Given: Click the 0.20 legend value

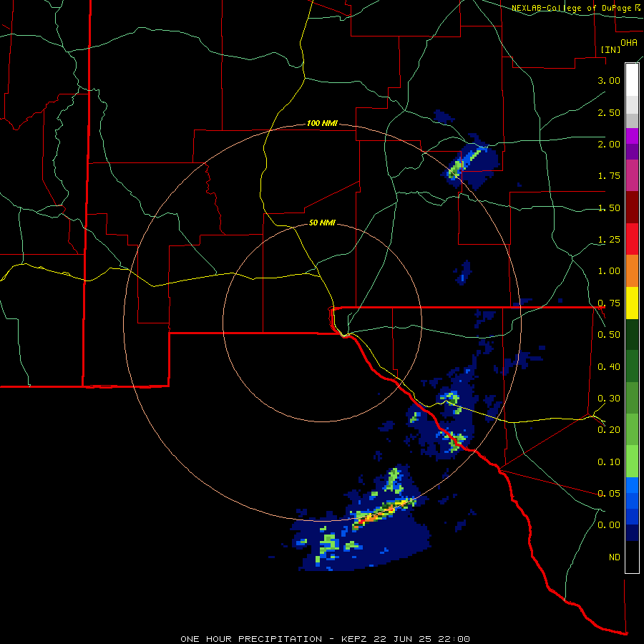Looking at the screenshot, I should [x=609, y=430].
